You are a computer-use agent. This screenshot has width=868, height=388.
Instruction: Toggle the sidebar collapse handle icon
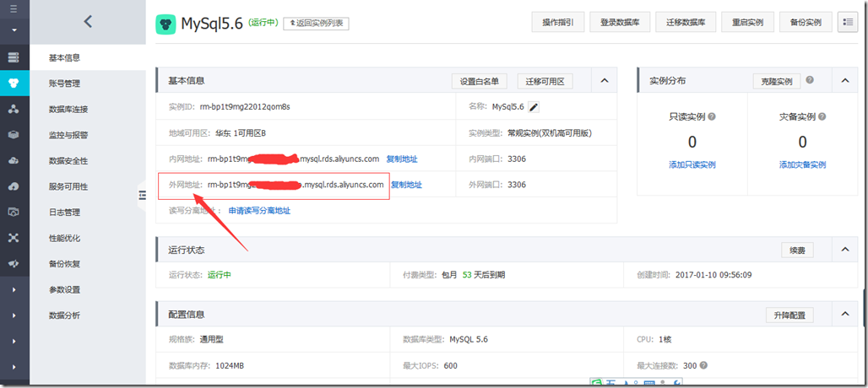click(142, 195)
